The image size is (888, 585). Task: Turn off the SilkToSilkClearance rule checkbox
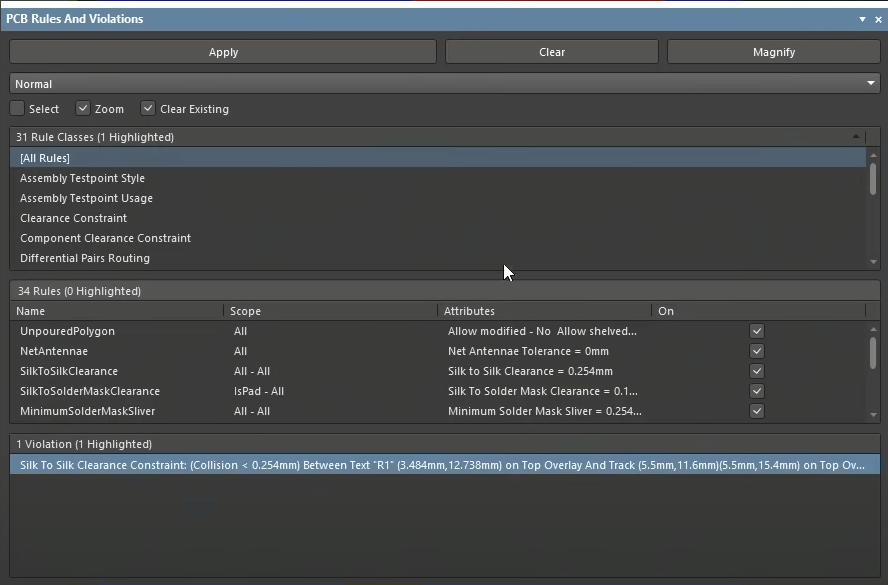click(x=757, y=371)
